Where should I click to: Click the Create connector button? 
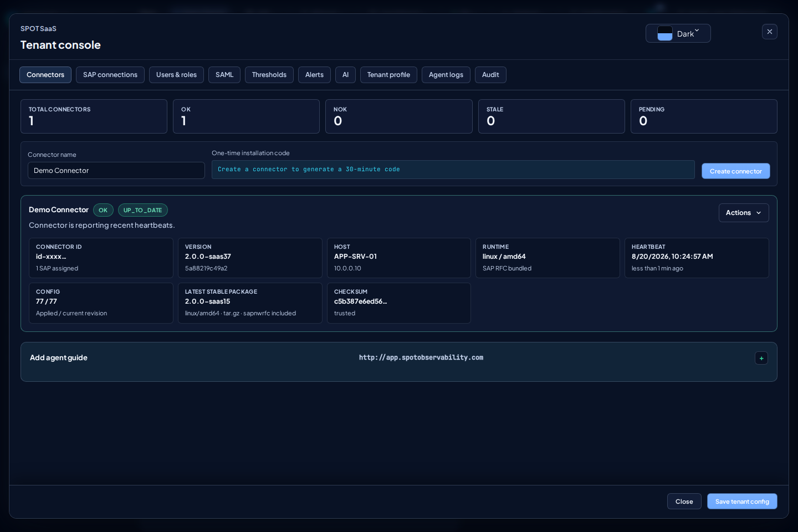tap(735, 171)
